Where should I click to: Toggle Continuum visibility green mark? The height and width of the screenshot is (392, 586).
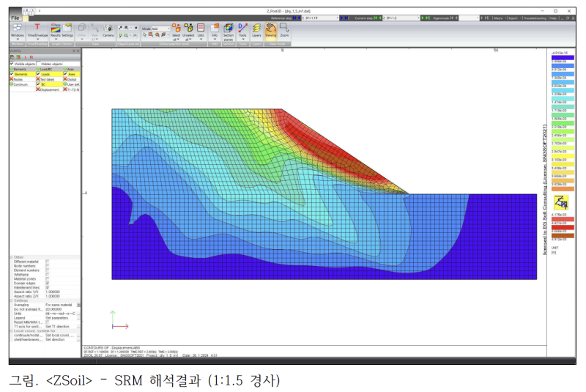pos(12,84)
